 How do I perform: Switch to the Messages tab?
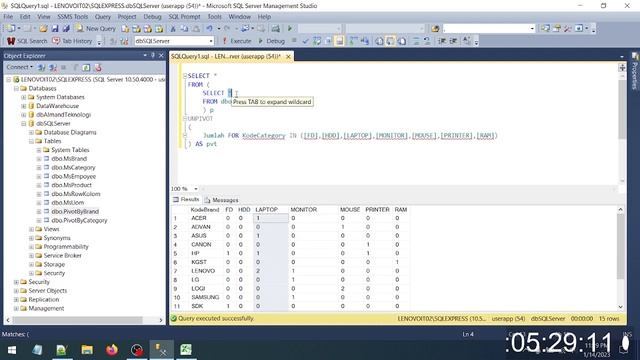point(221,200)
